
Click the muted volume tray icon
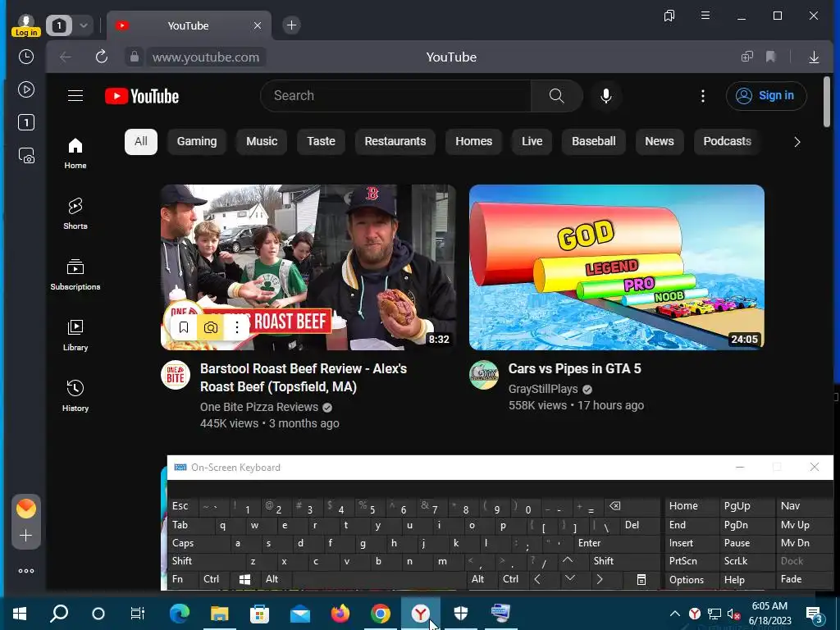(733, 614)
